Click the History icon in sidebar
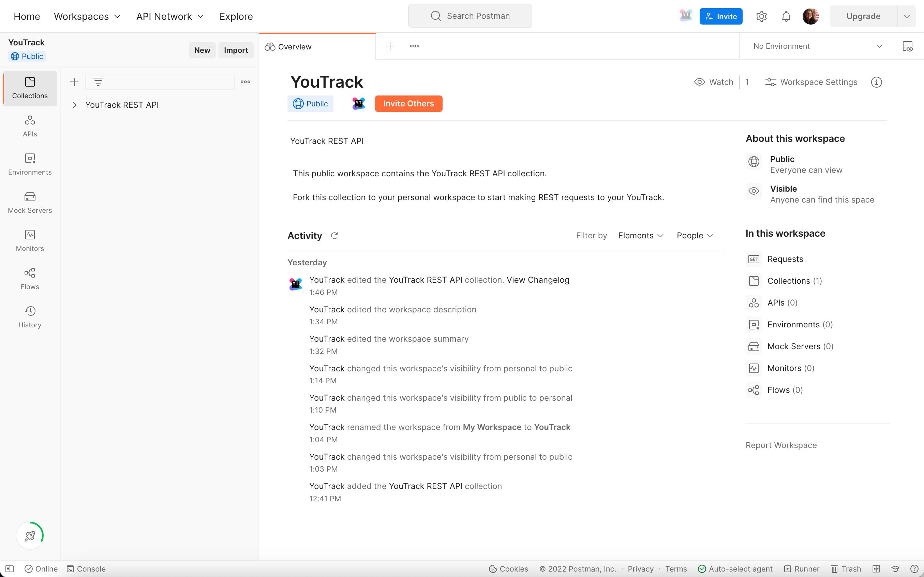The width and height of the screenshot is (924, 577). click(x=30, y=311)
